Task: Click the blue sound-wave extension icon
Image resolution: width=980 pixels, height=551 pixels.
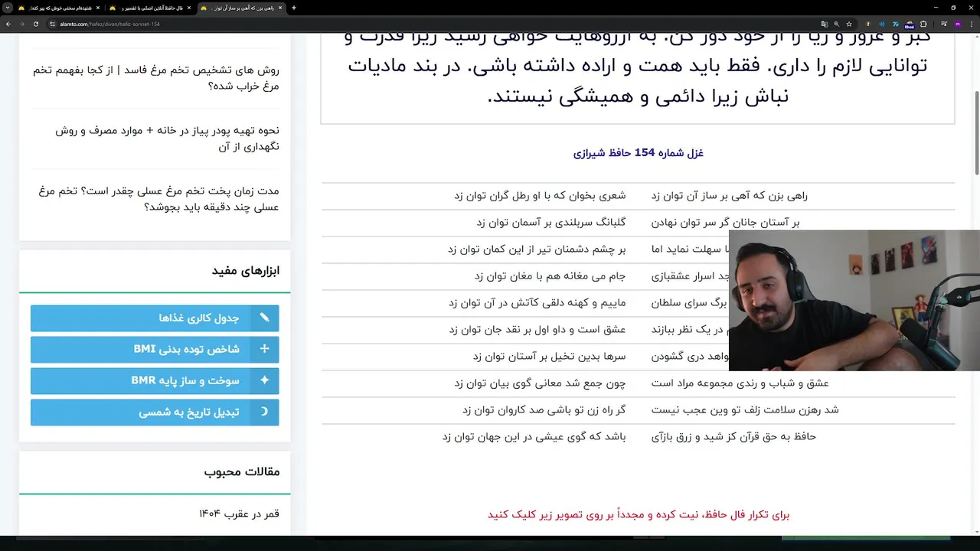Action: tap(882, 24)
